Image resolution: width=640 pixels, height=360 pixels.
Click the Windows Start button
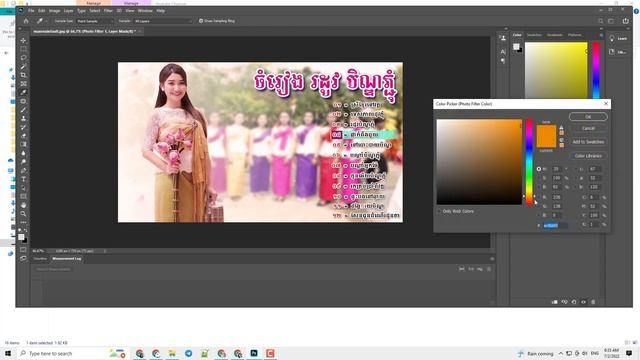[8, 353]
